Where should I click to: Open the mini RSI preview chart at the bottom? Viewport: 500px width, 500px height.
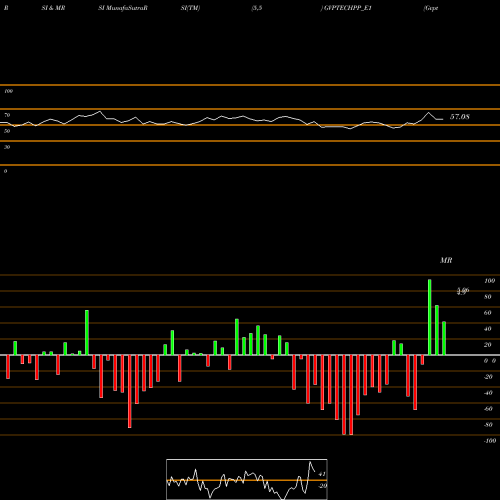[x=247, y=479]
